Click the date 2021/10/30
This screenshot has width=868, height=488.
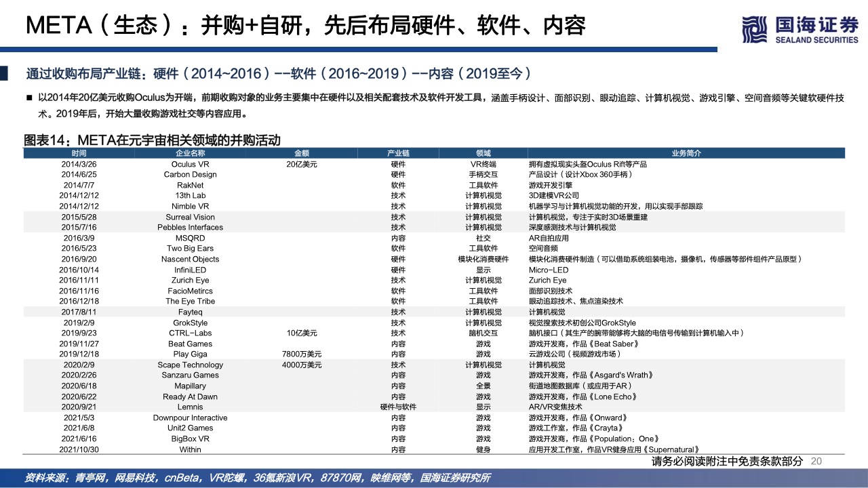tap(79, 449)
